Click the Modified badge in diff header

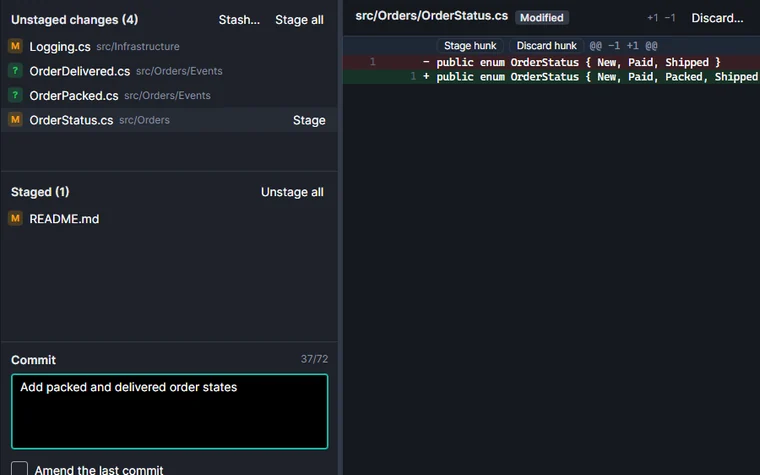tap(542, 18)
